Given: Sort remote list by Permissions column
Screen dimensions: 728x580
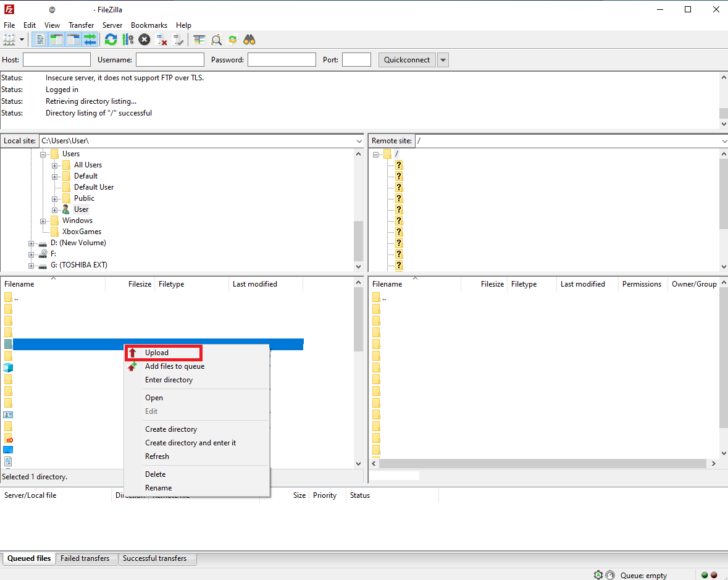Looking at the screenshot, I should tap(642, 284).
